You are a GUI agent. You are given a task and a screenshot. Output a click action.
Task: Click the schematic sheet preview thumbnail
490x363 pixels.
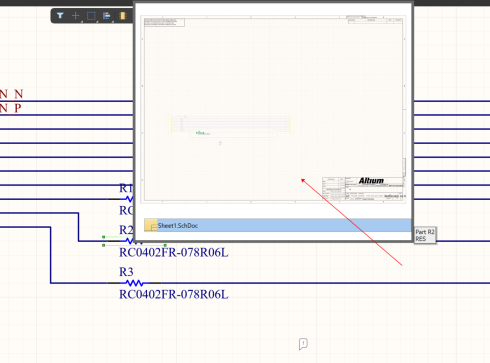273,109
